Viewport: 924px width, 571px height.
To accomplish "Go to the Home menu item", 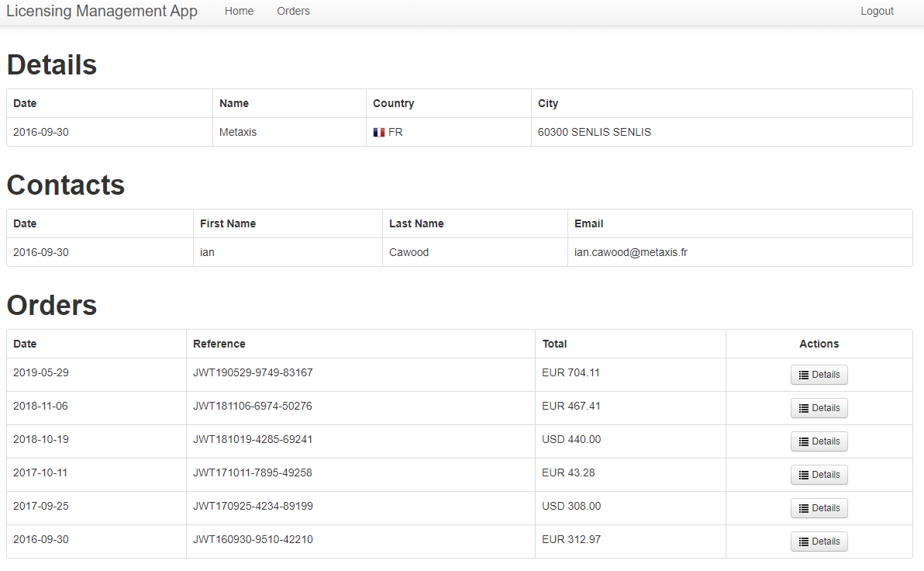I will pyautogui.click(x=239, y=12).
